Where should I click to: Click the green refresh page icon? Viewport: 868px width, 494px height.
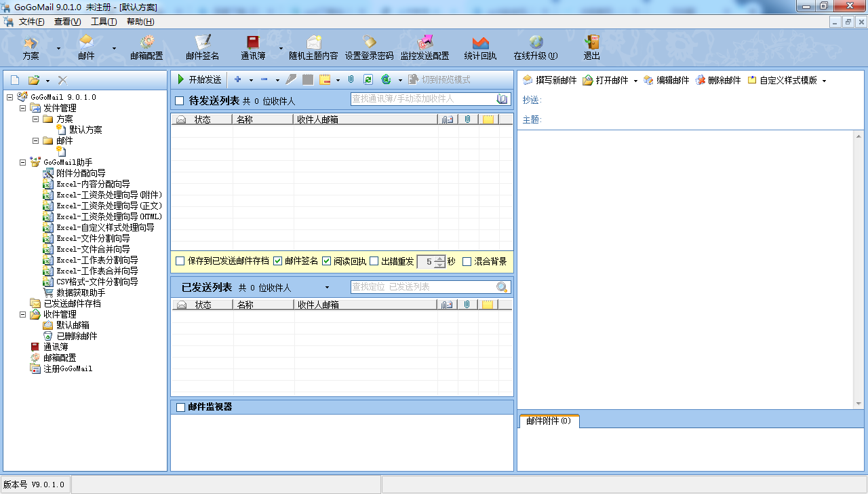coord(368,79)
